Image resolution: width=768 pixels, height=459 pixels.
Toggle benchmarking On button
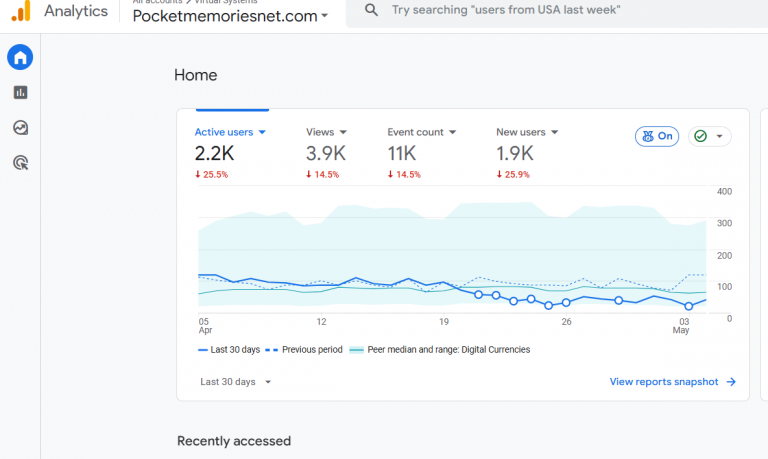pyautogui.click(x=657, y=136)
